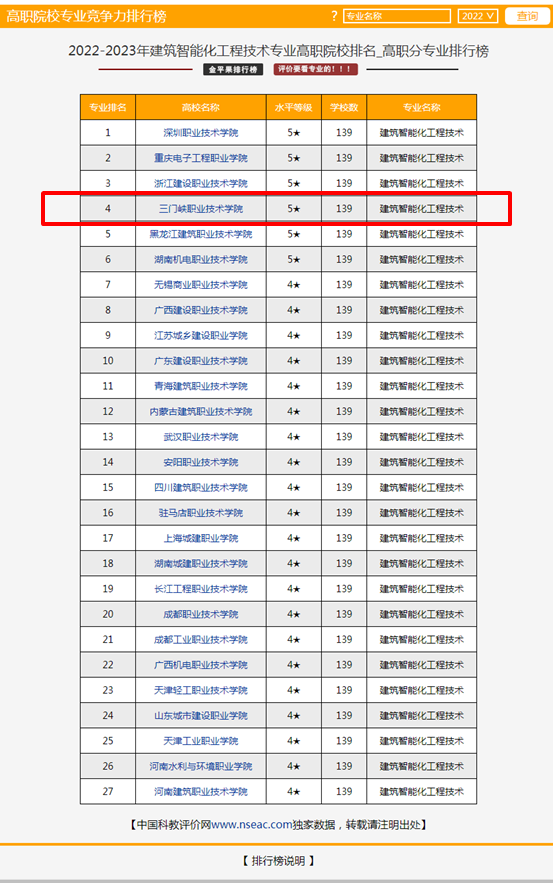Open 武汉职业技术学院 link
The image size is (553, 883).
200,437
